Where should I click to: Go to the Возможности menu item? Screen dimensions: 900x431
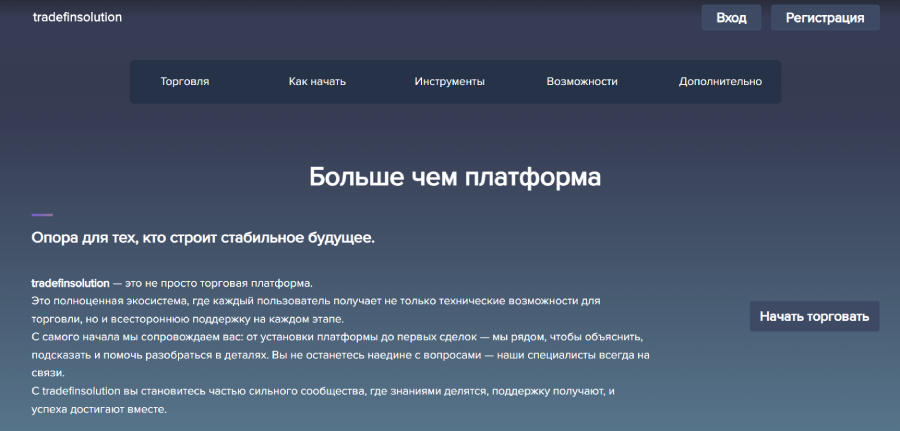click(582, 81)
